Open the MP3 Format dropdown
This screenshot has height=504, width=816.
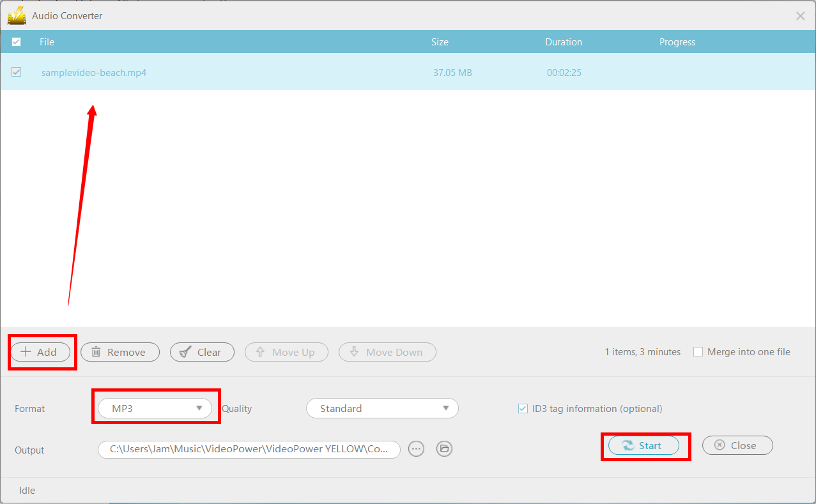click(155, 408)
